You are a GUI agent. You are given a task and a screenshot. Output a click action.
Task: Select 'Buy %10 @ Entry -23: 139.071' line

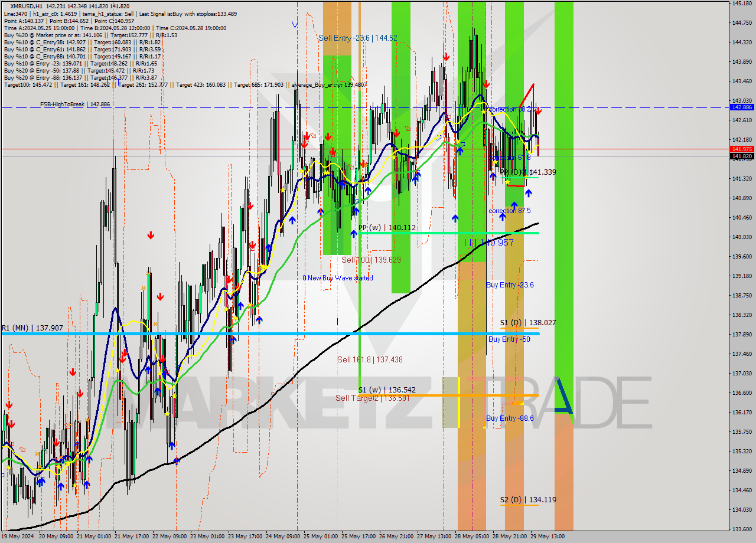(80, 63)
